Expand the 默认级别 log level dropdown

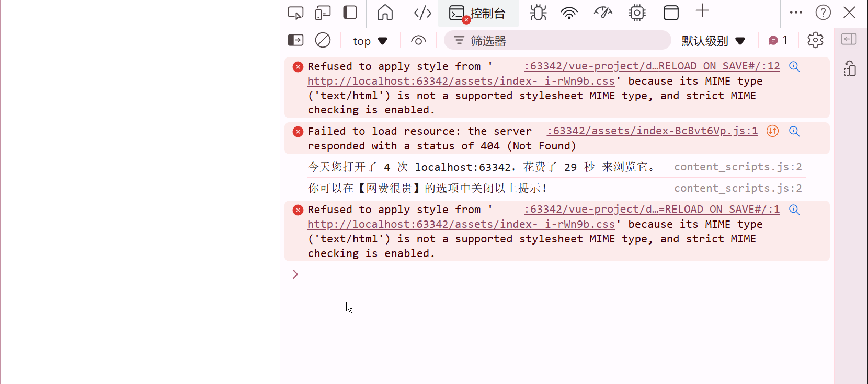713,41
